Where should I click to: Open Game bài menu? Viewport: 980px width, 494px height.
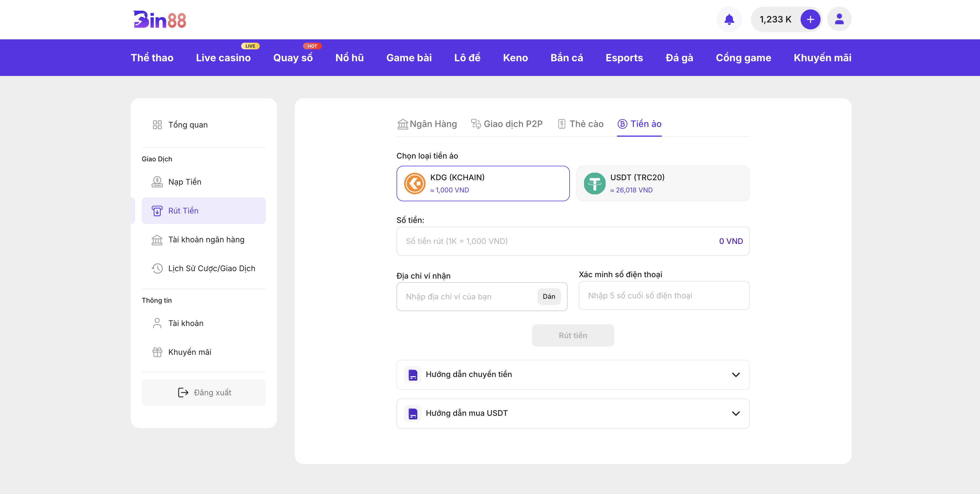(x=409, y=58)
